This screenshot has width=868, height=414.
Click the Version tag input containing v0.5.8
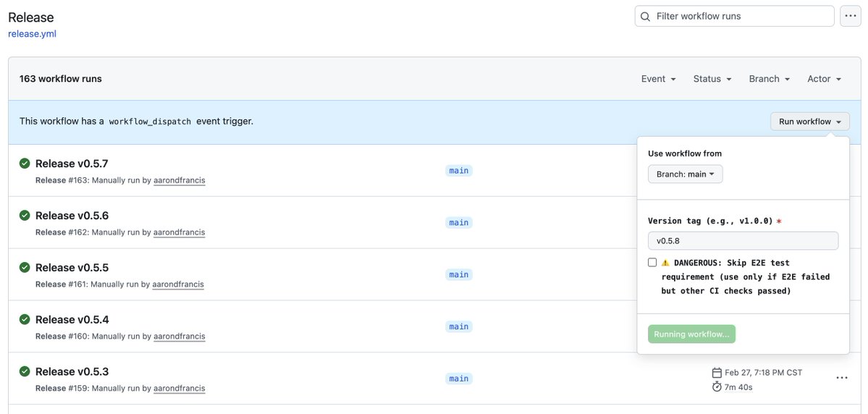pos(743,241)
